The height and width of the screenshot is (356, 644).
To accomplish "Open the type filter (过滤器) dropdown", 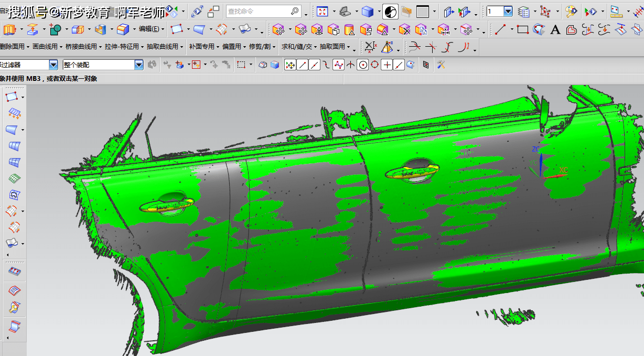I will coord(53,65).
